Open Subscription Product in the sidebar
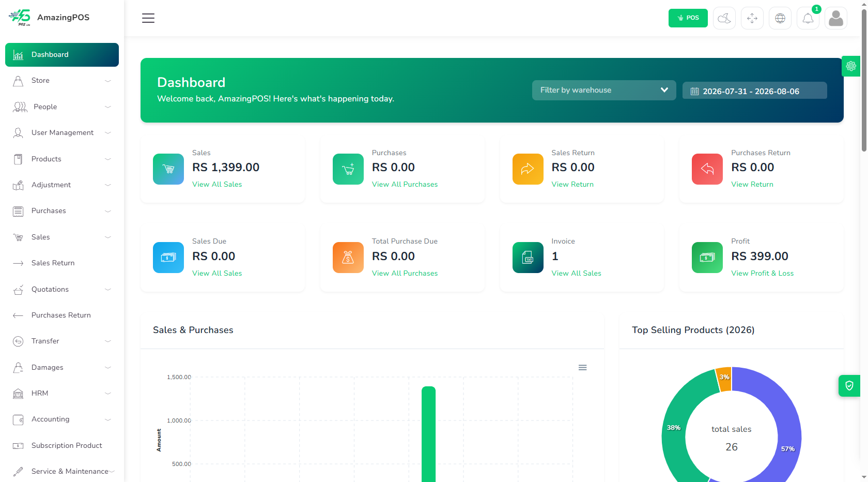 coord(62,446)
